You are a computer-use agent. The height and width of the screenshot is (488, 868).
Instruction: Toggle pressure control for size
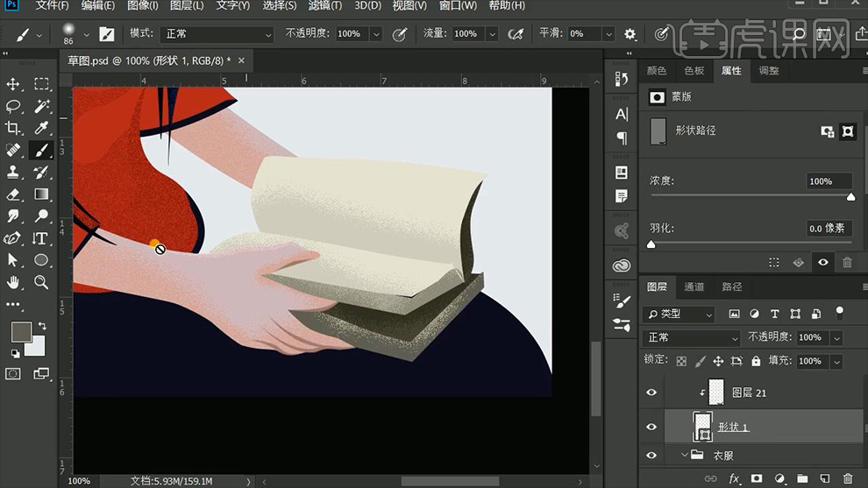(x=661, y=34)
